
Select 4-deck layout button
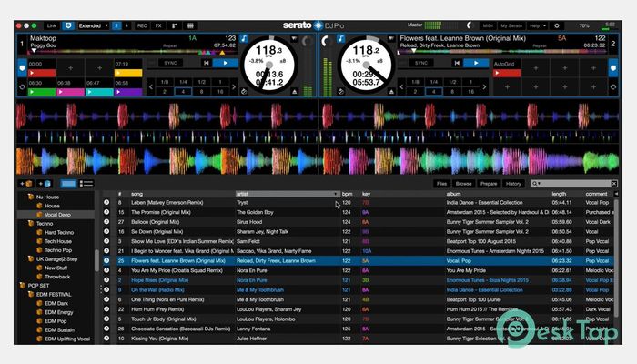point(126,25)
